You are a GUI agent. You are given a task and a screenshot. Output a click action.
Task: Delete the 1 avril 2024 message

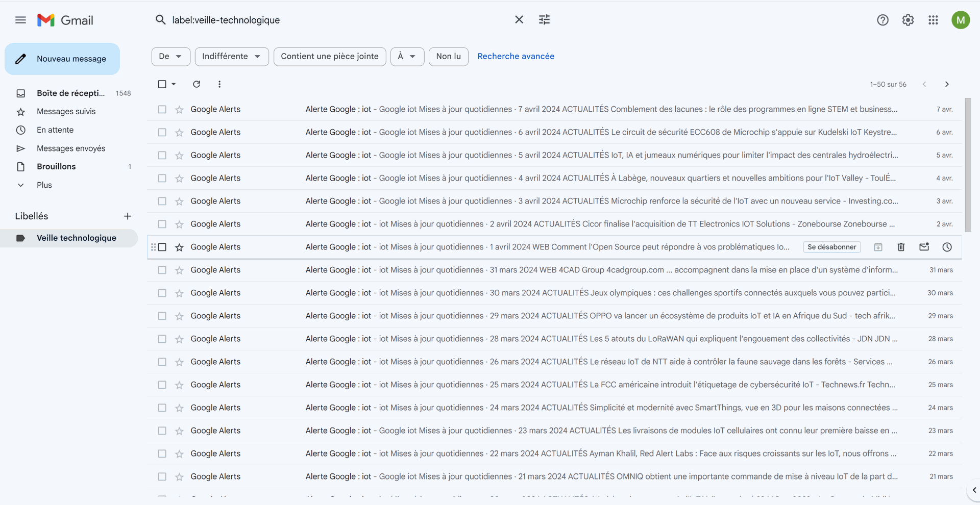click(901, 247)
